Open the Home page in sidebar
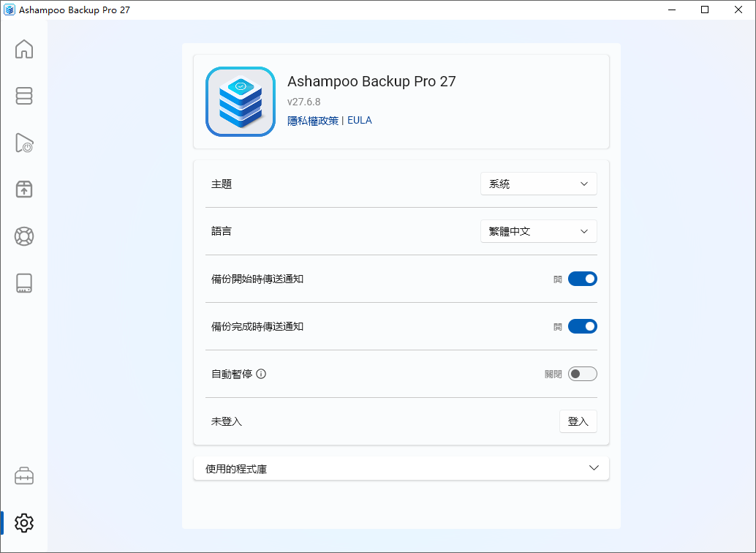The image size is (756, 553). (x=24, y=49)
